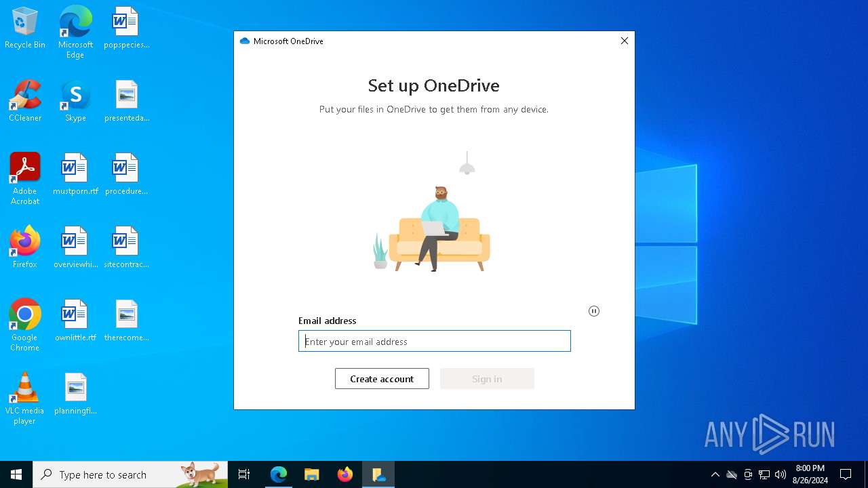Select the active OneDrive setup taskbar item

pos(378,474)
